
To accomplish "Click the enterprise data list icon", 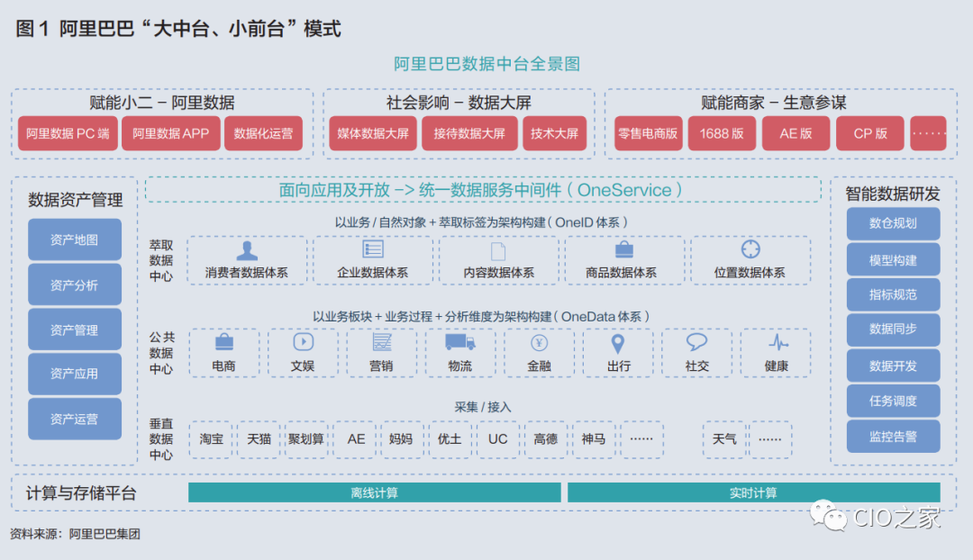I will [372, 250].
